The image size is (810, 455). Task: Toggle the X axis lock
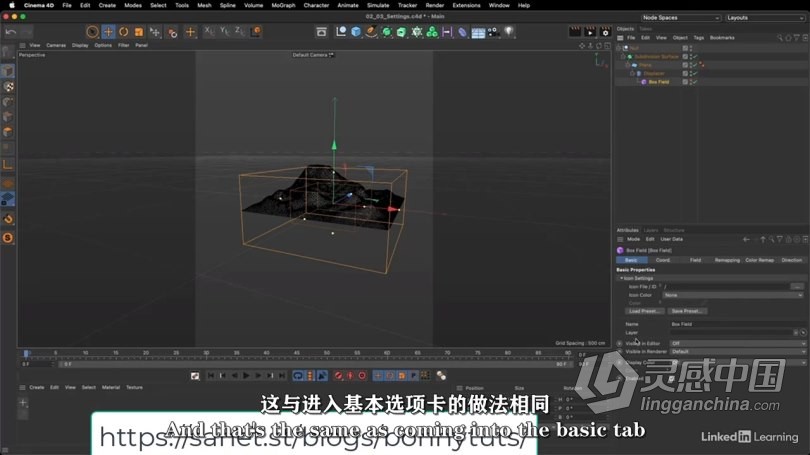pos(209,31)
